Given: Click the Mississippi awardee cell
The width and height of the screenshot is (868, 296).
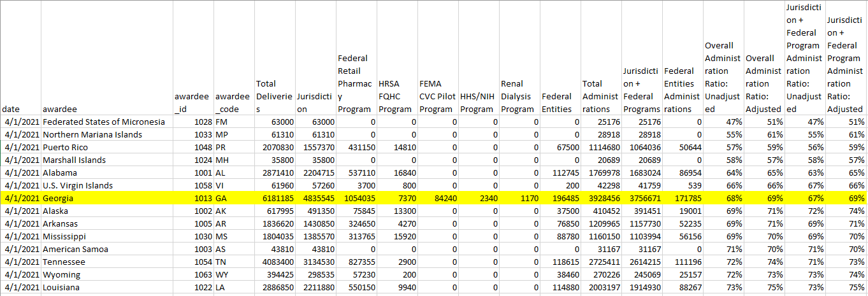Looking at the screenshot, I should pyautogui.click(x=106, y=236).
